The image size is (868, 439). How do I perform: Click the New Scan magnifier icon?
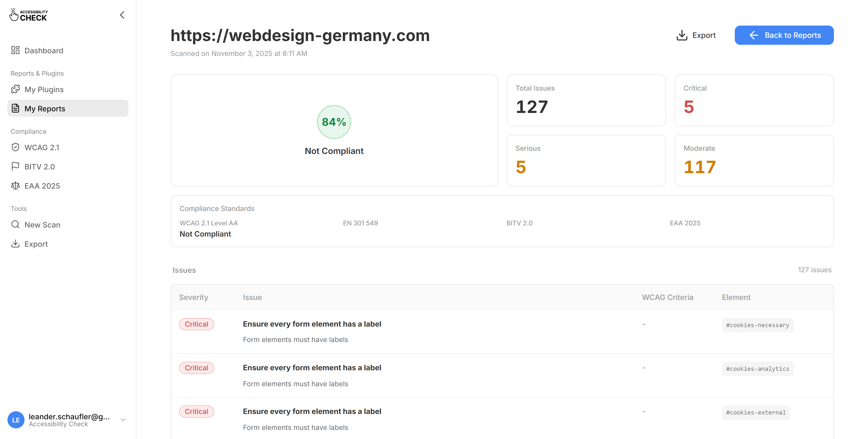15,224
